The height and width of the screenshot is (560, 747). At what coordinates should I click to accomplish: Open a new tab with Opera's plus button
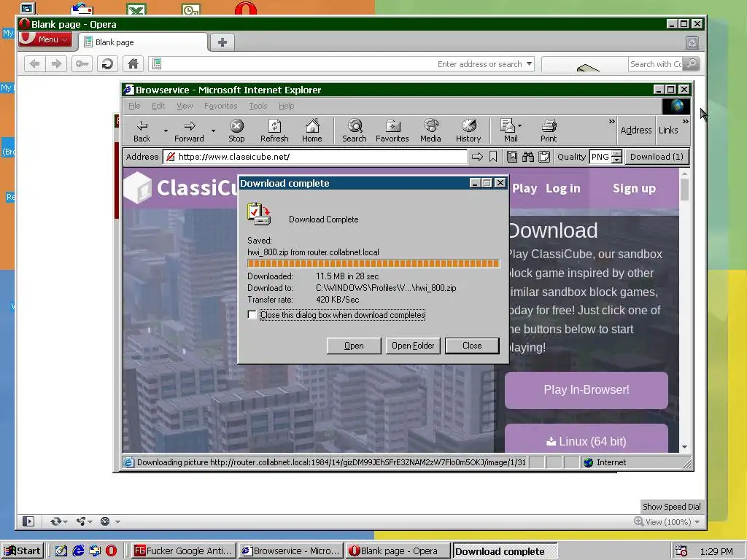222,42
